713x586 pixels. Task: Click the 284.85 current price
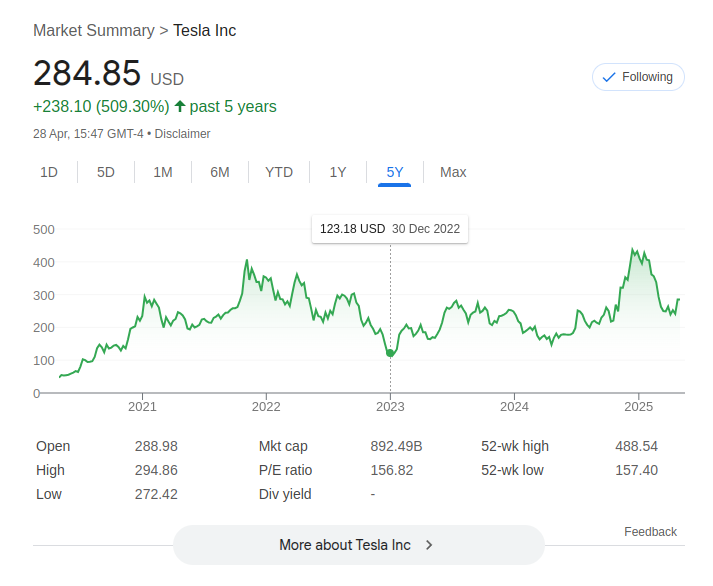(87, 73)
